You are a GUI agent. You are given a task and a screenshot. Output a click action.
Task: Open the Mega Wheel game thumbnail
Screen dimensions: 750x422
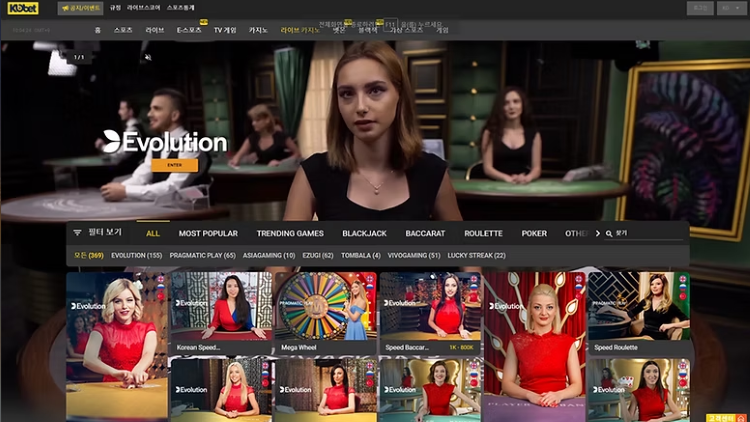323,312
